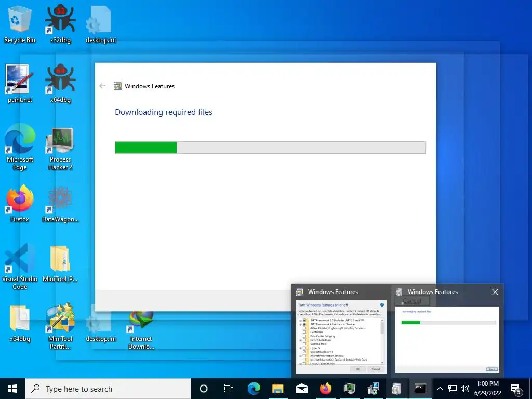This screenshot has width=532, height=399.
Task: Open Internet Download Manager shortcut
Action: [141, 330]
